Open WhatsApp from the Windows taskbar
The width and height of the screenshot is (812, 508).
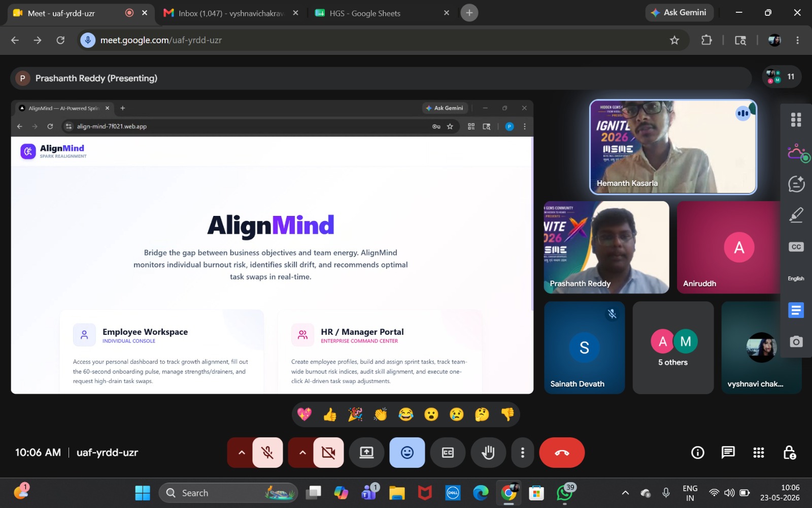tap(564, 493)
